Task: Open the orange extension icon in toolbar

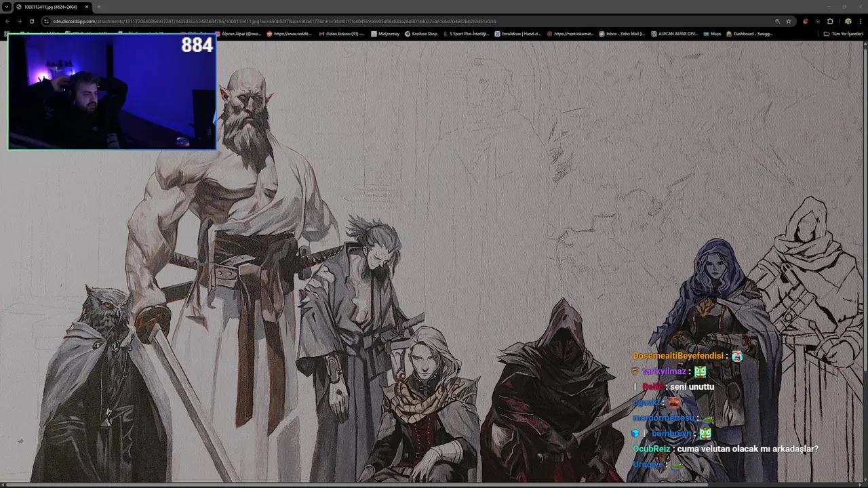Action: click(x=806, y=21)
